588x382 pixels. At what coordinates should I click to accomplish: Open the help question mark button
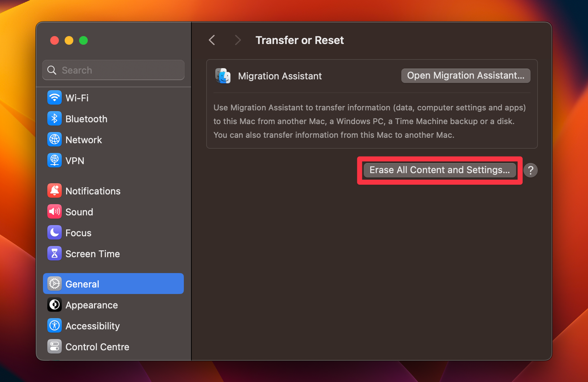(530, 170)
